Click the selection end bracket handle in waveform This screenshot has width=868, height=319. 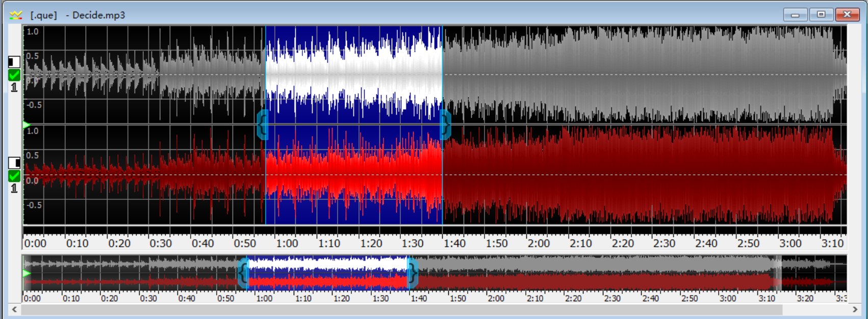click(x=445, y=124)
